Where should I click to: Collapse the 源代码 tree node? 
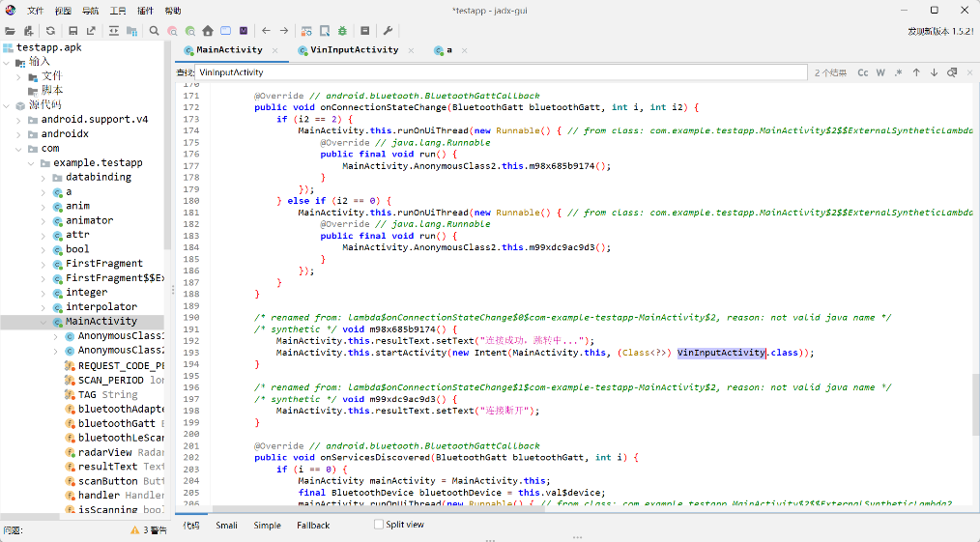click(6, 105)
